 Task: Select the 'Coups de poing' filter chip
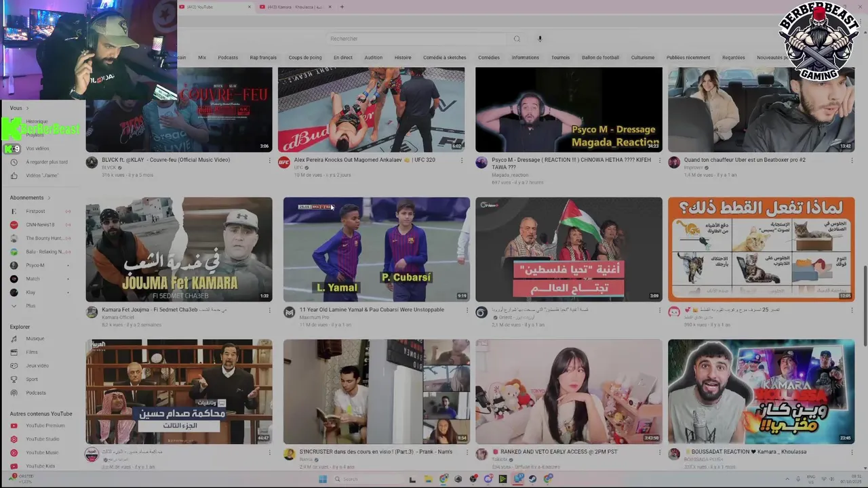(305, 58)
